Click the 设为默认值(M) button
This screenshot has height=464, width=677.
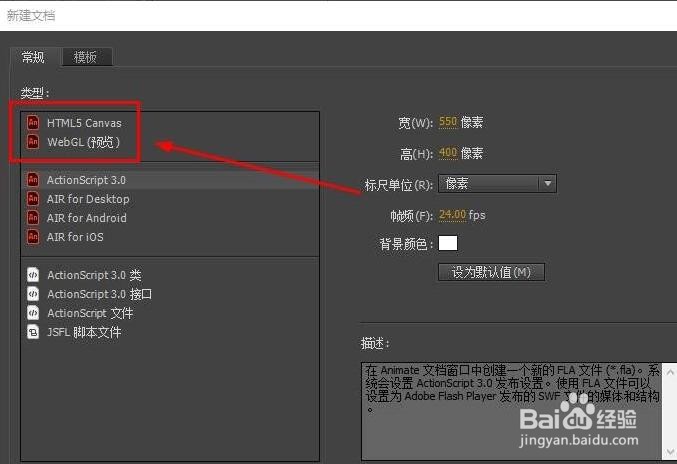[x=491, y=272]
